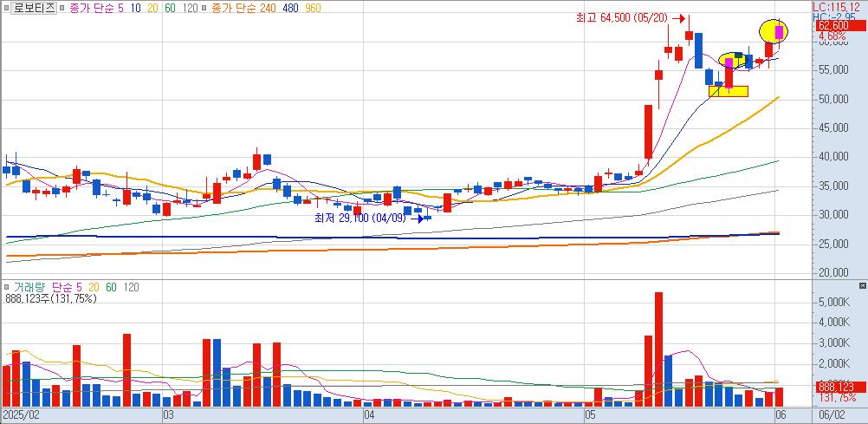The height and width of the screenshot is (424, 868).
Task: Select the 480-day moving average legend label
Action: point(290,8)
